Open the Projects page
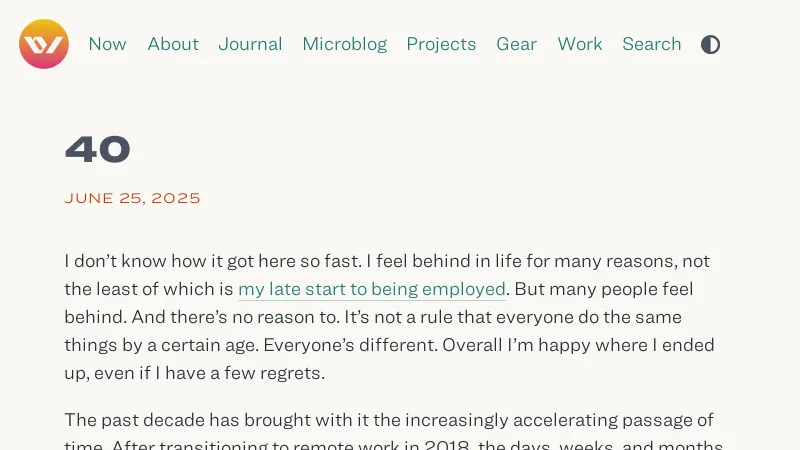 (441, 44)
